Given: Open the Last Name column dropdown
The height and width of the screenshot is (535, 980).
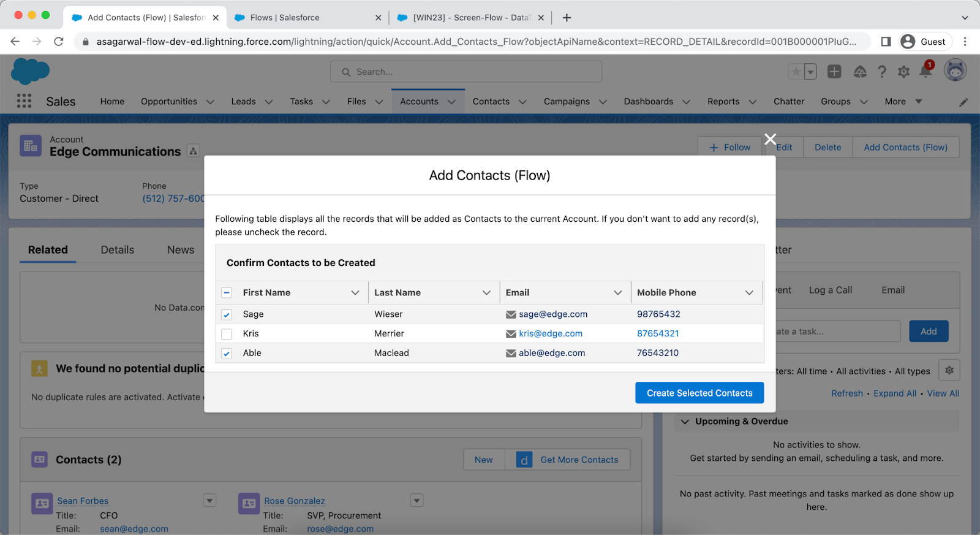Looking at the screenshot, I should (487, 293).
